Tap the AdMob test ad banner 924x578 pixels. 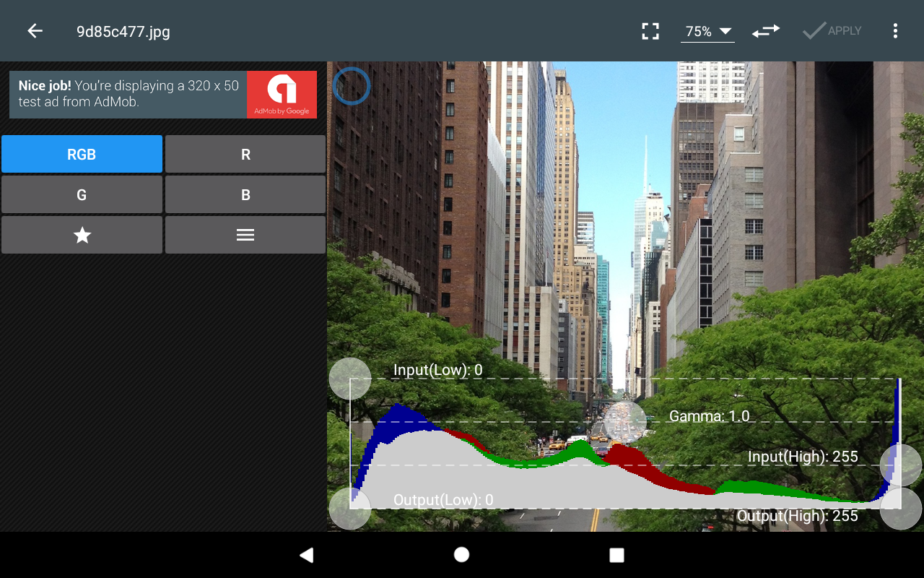pyautogui.click(x=163, y=95)
